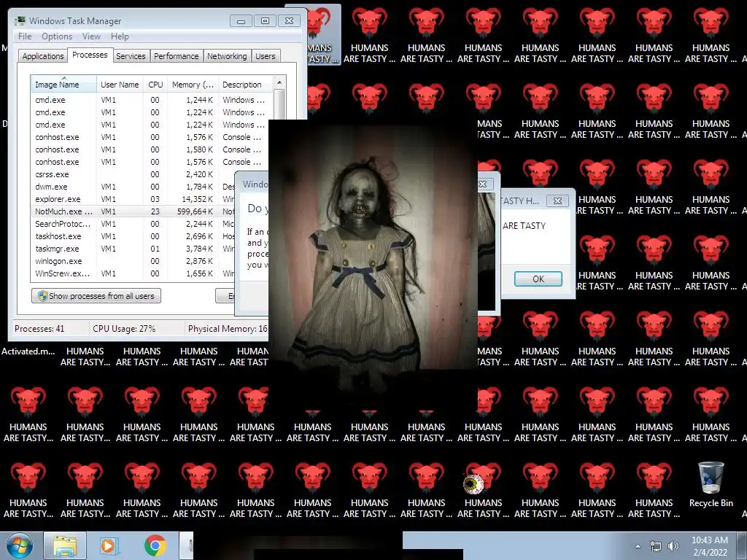The width and height of the screenshot is (747, 560).
Task: Switch to the Performance tab
Action: [177, 56]
